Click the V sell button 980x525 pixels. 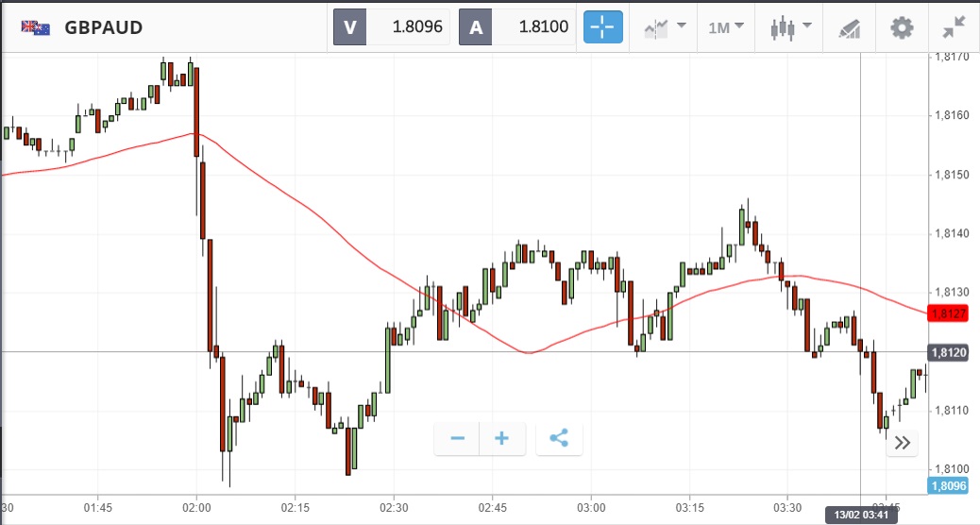(349, 27)
